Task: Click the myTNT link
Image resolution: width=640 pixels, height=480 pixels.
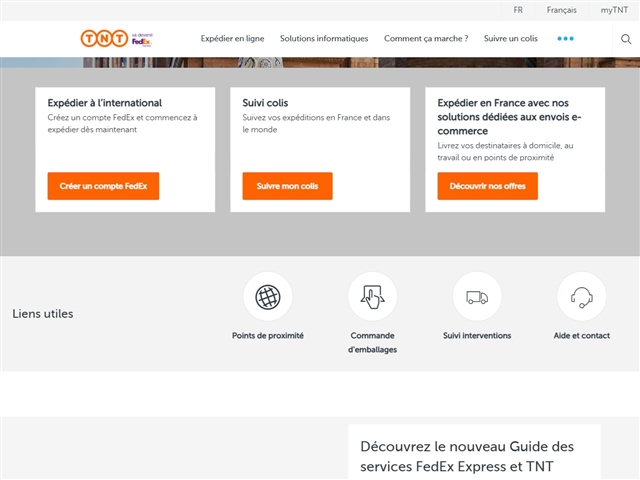Action: coord(614,10)
